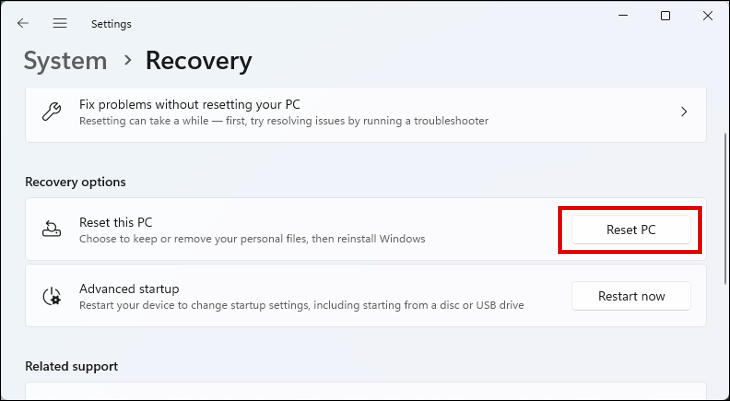730x401 pixels.
Task: Click the Related support section header
Action: coord(71,366)
